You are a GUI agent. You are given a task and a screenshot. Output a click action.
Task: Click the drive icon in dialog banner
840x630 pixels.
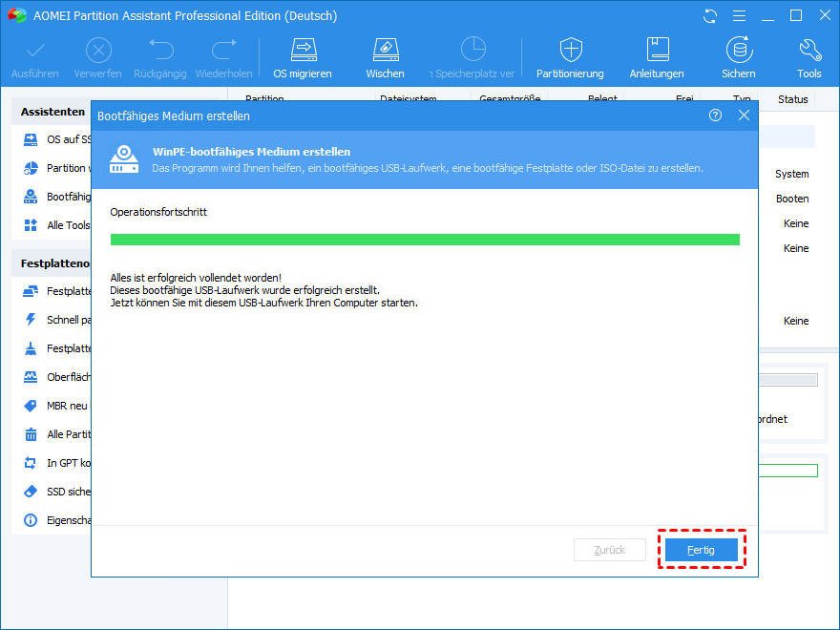tap(124, 159)
